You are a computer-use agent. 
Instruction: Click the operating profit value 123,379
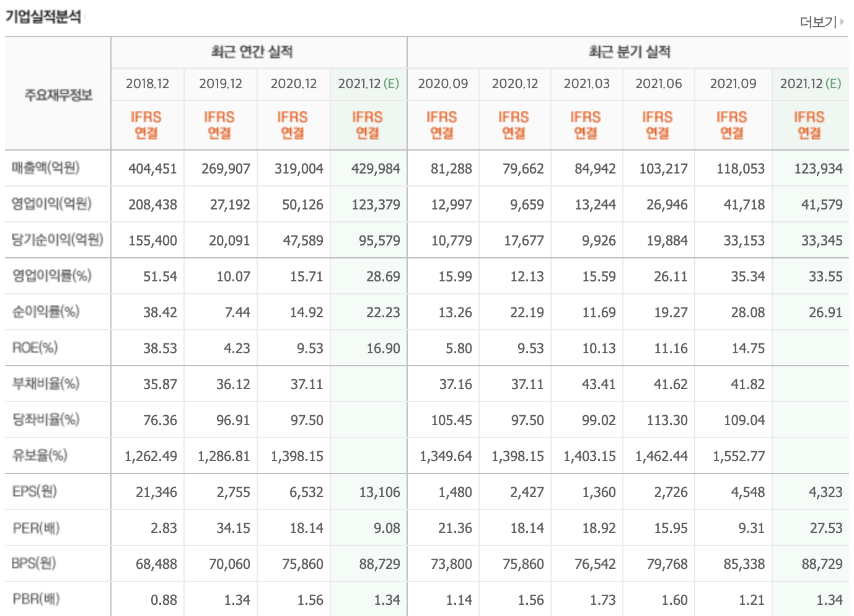point(376,205)
